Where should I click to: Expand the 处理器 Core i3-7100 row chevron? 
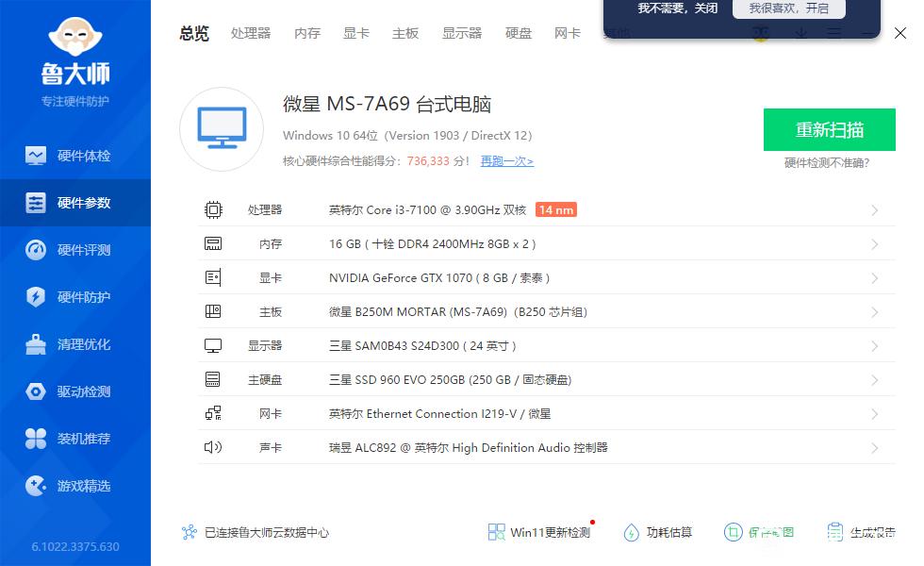(x=875, y=210)
